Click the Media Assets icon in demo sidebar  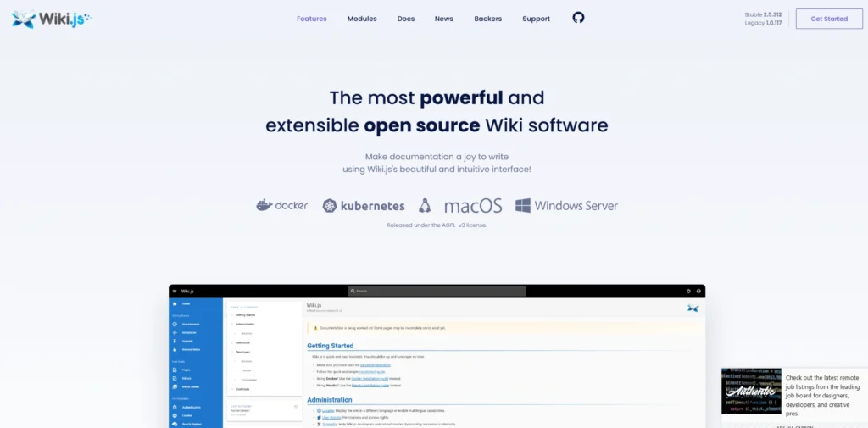pos(175,386)
